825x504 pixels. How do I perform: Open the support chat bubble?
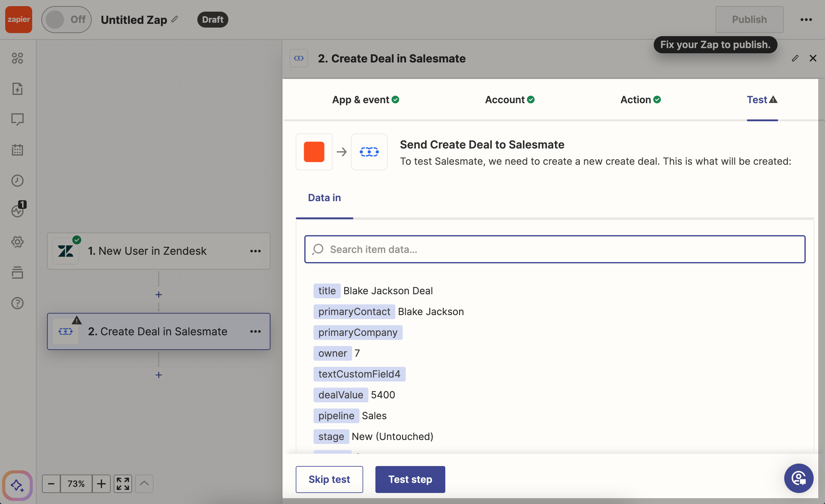799,478
